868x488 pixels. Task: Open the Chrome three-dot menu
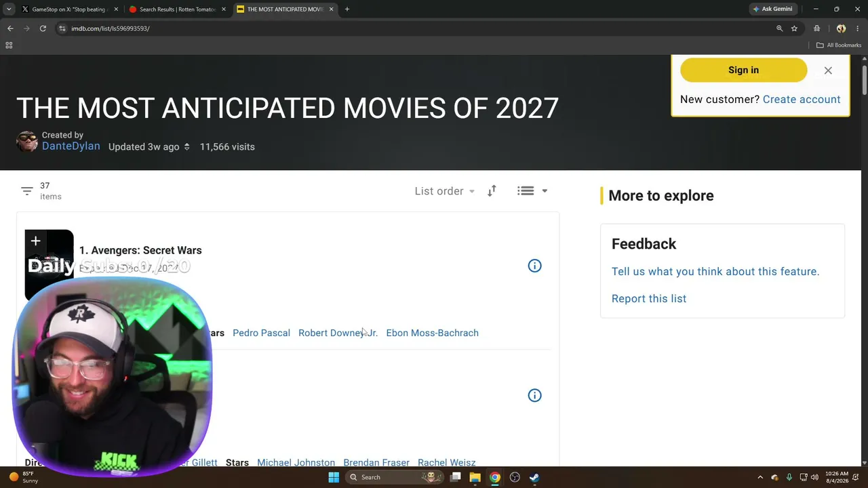pos(858,28)
